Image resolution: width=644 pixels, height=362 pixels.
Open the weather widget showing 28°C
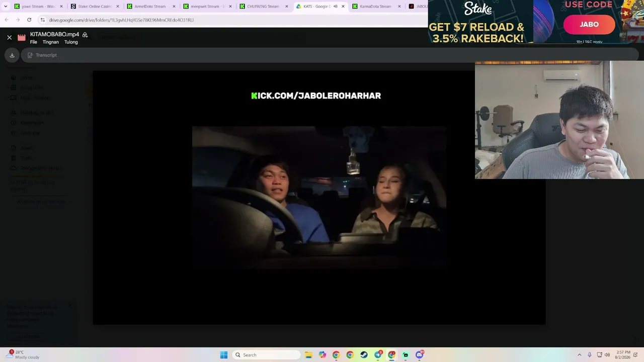click(x=23, y=354)
